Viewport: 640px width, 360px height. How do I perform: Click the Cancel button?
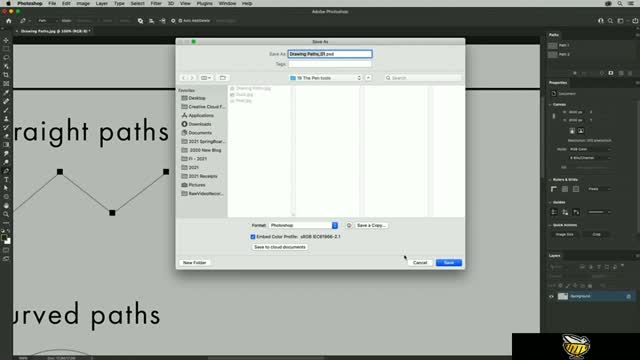(x=420, y=263)
